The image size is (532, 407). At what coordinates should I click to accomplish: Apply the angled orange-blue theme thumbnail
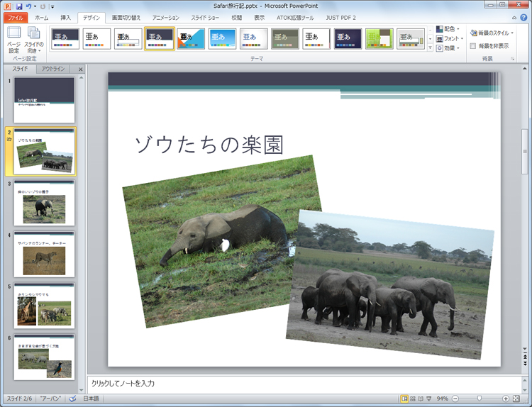click(x=191, y=39)
